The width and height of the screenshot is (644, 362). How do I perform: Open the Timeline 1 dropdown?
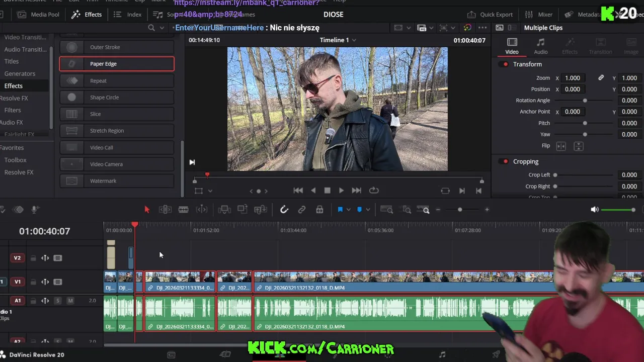(x=354, y=40)
